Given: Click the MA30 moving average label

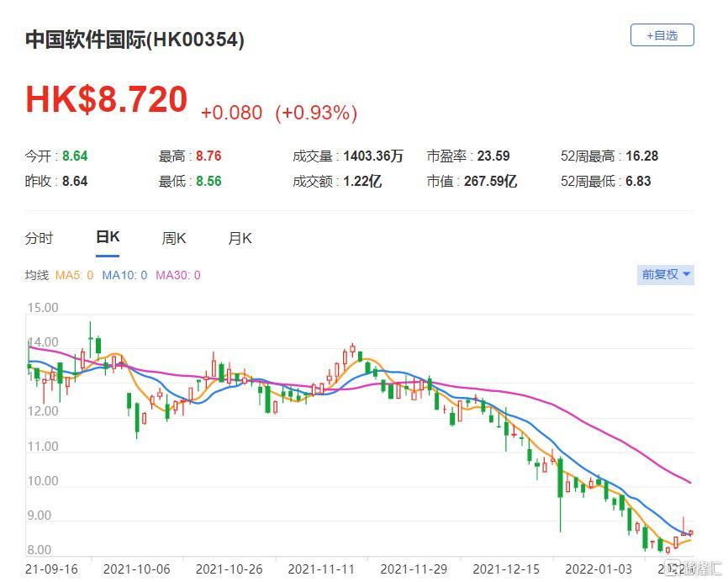Looking at the screenshot, I should coord(178,275).
